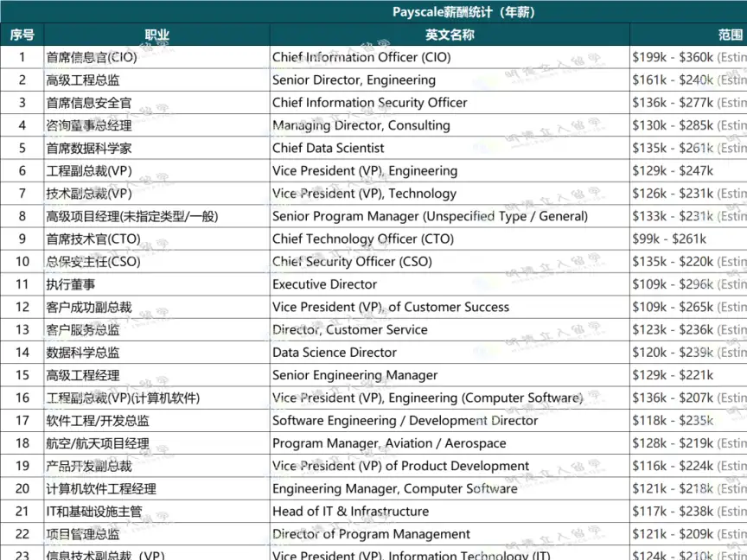The width and height of the screenshot is (747, 560).
Task: Select the cell "数据科学总监"
Action: point(156,353)
